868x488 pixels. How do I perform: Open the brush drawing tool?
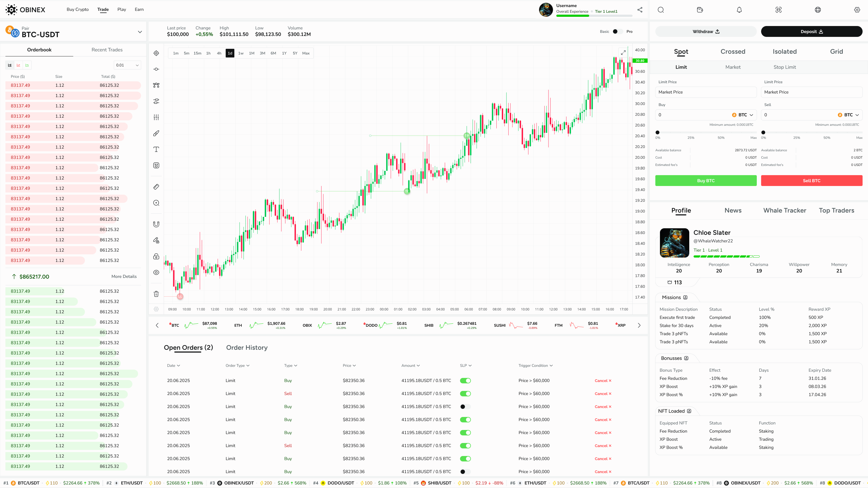[x=156, y=133]
